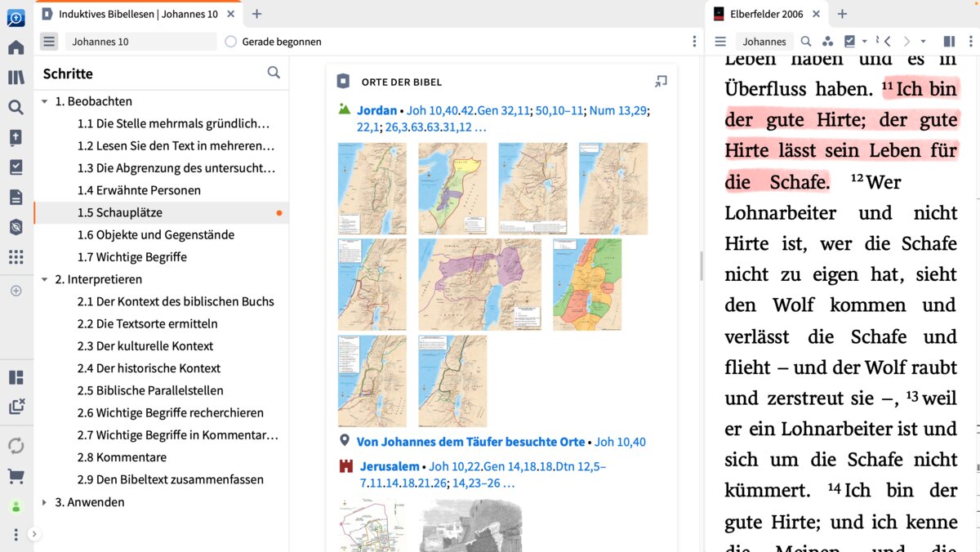Click the parallel resources icon before back arrow
Viewport: 980px width, 552px height.
(876, 40)
